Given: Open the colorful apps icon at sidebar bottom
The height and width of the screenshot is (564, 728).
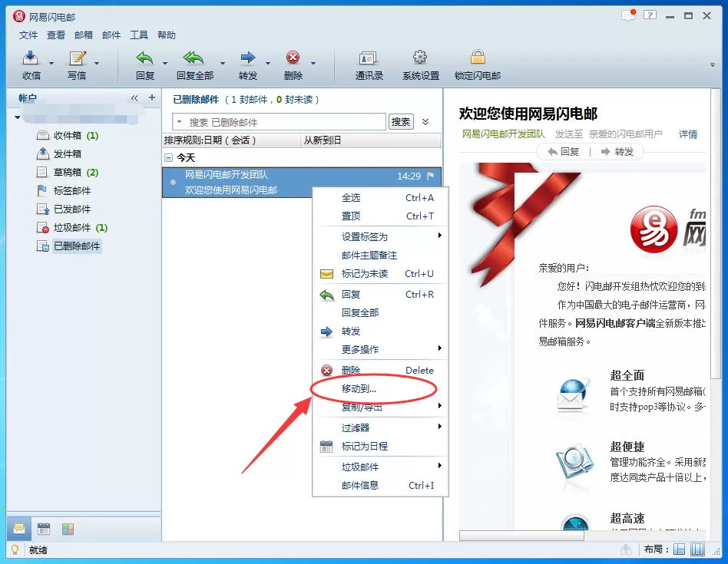Looking at the screenshot, I should tap(68, 529).
